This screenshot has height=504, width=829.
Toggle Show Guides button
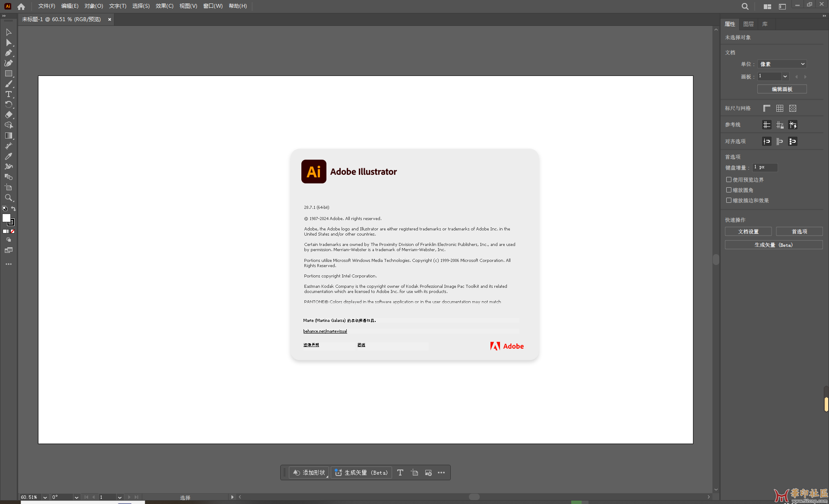click(x=766, y=125)
